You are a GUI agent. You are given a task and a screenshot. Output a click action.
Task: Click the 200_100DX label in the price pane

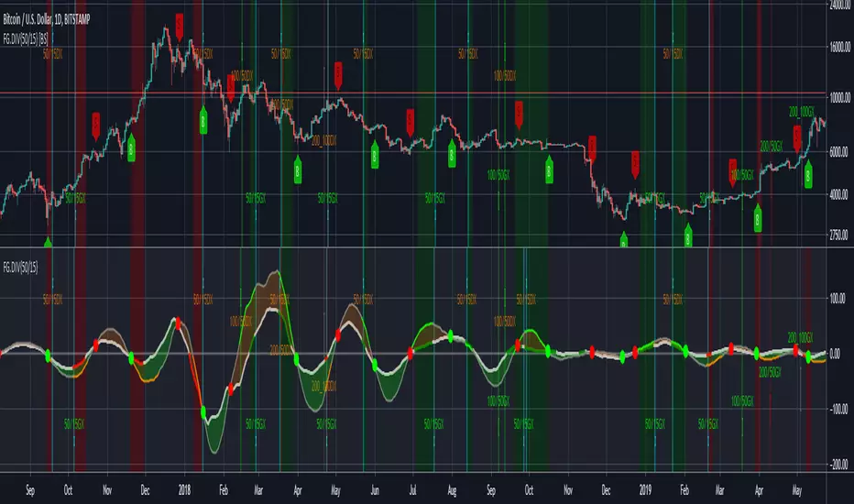[324, 141]
